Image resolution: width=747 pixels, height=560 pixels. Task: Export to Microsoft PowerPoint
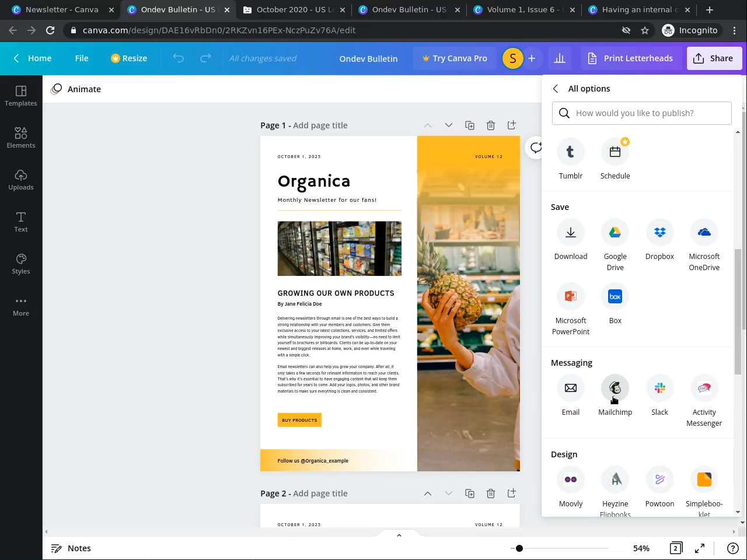coord(571,309)
